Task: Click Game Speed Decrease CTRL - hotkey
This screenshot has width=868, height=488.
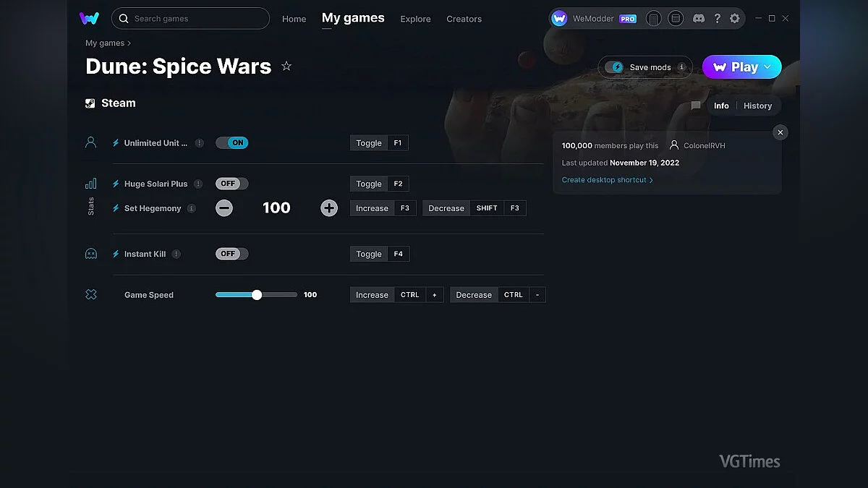Action: [x=498, y=295]
